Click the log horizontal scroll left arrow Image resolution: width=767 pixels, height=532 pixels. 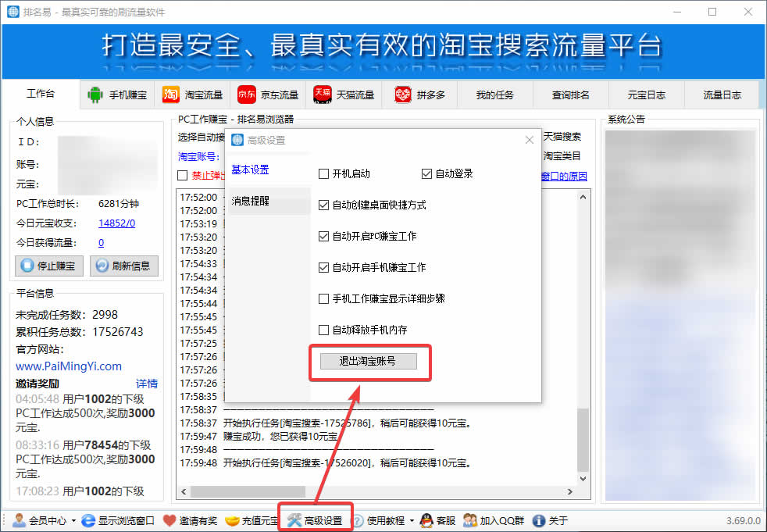coord(184,491)
